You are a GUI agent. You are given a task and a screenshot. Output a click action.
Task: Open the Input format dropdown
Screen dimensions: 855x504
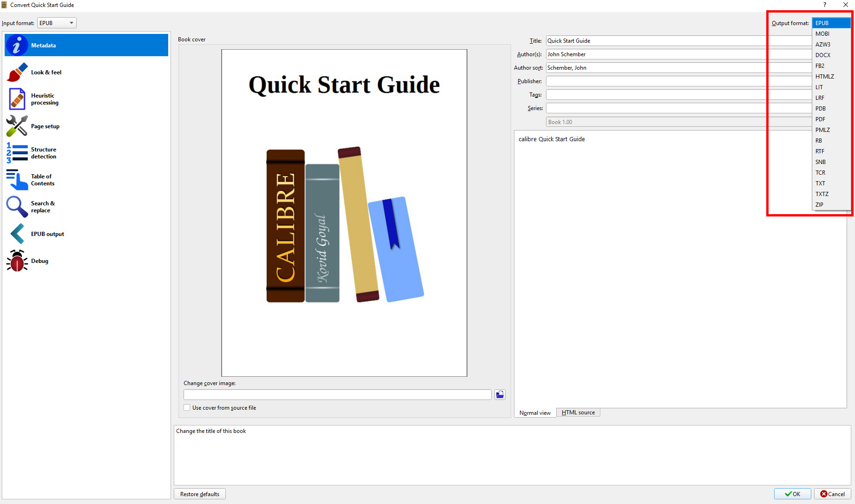coord(57,23)
